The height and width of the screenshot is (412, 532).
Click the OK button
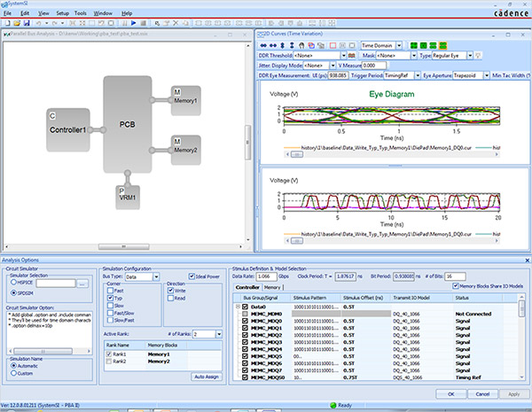pyautogui.click(x=451, y=394)
